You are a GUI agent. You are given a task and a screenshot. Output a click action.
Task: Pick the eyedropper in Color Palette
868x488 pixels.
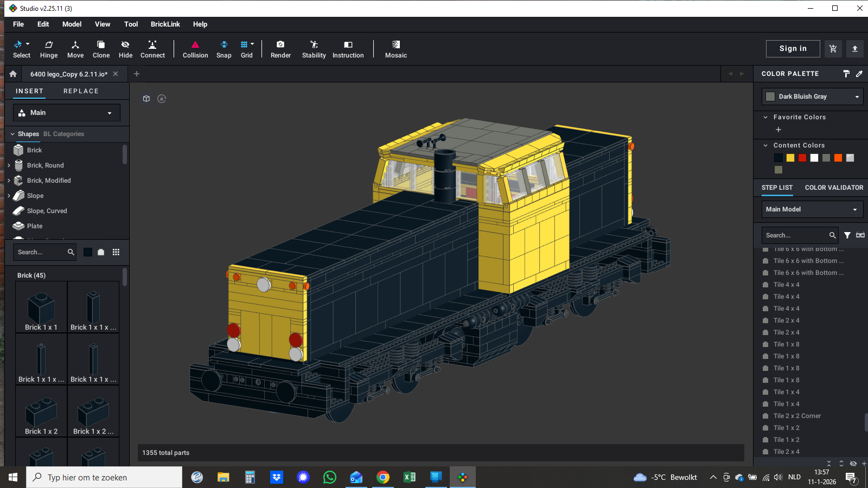859,74
